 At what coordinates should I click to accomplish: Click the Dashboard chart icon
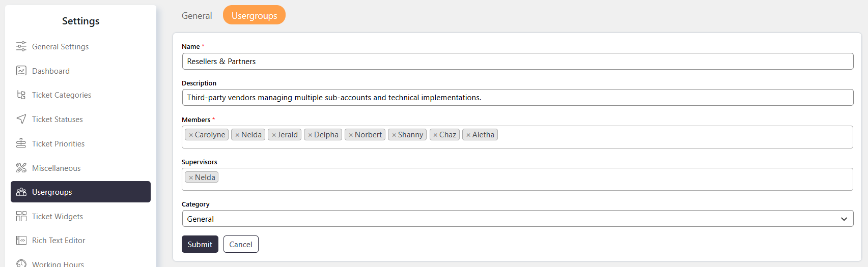click(x=21, y=71)
